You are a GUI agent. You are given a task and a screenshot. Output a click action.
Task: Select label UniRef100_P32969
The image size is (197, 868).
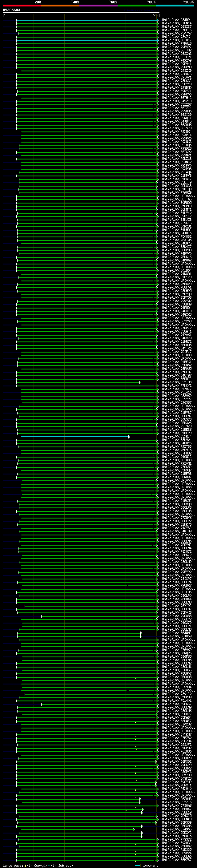point(176,396)
